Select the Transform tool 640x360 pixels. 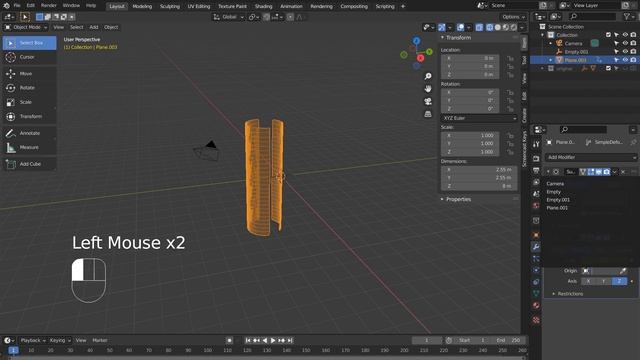(x=29, y=116)
